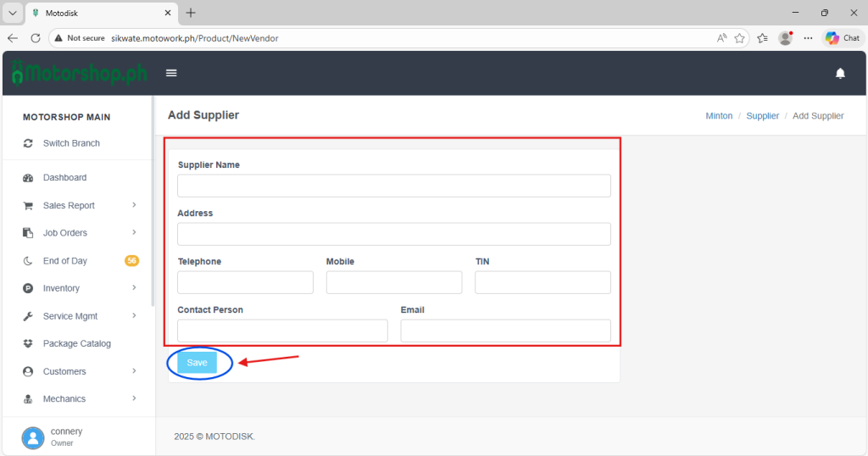Viewport: 868px width, 456px height.
Task: Open the Mechanics menu item
Action: click(x=64, y=399)
